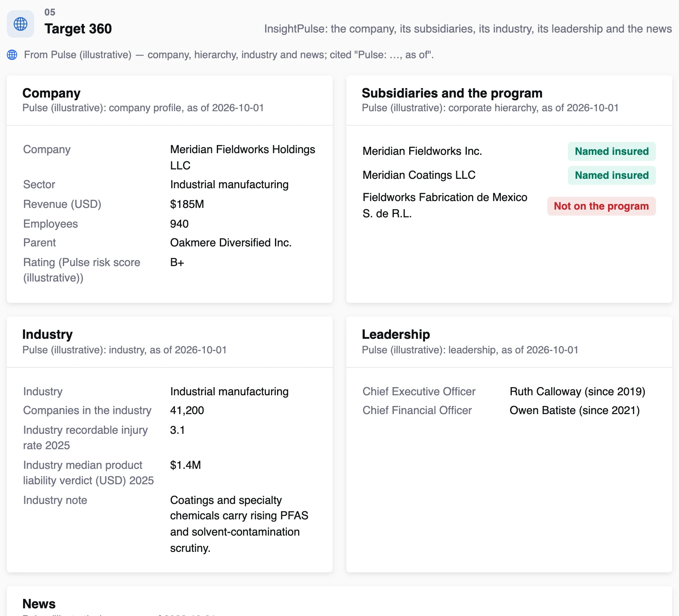Click the company profile citation under Company

pos(143,108)
